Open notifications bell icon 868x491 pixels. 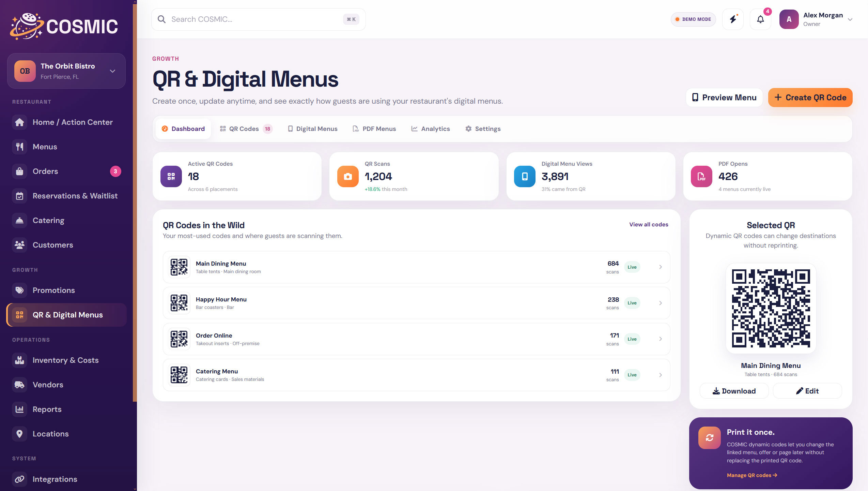point(760,19)
